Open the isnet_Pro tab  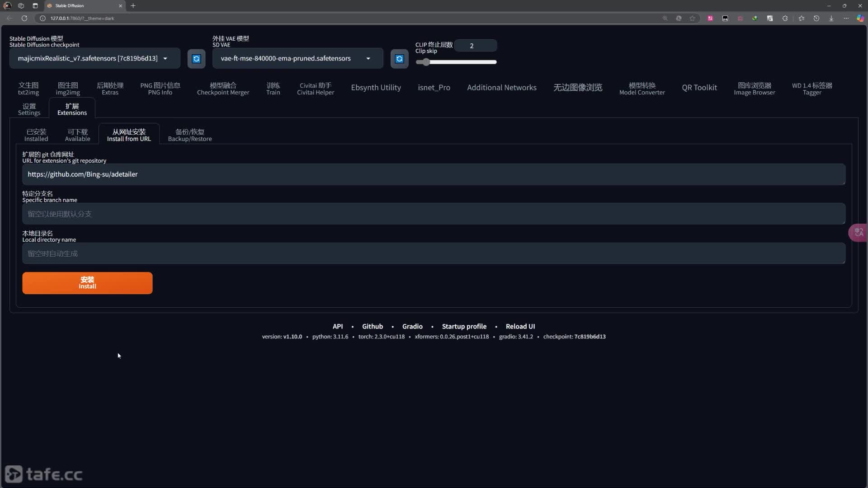[434, 88]
